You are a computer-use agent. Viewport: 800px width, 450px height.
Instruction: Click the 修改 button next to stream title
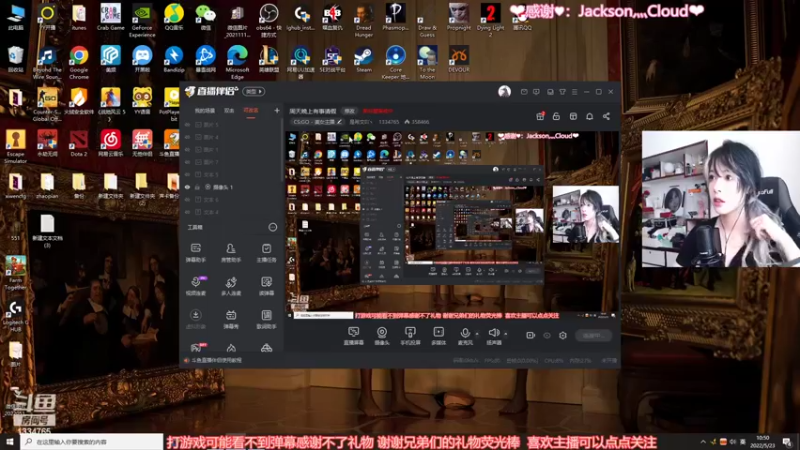tap(349, 111)
